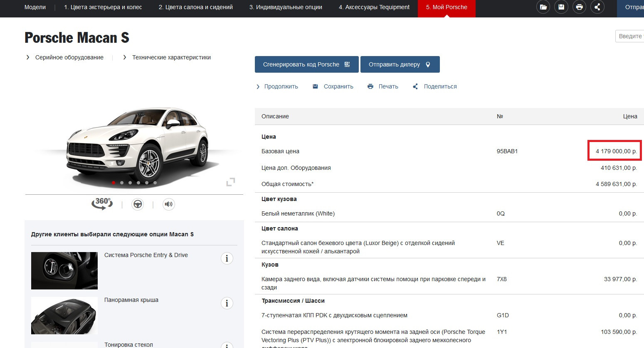Expand Серийное оборудование via its chevron
Viewport: 644px width, 348px height.
(28, 57)
